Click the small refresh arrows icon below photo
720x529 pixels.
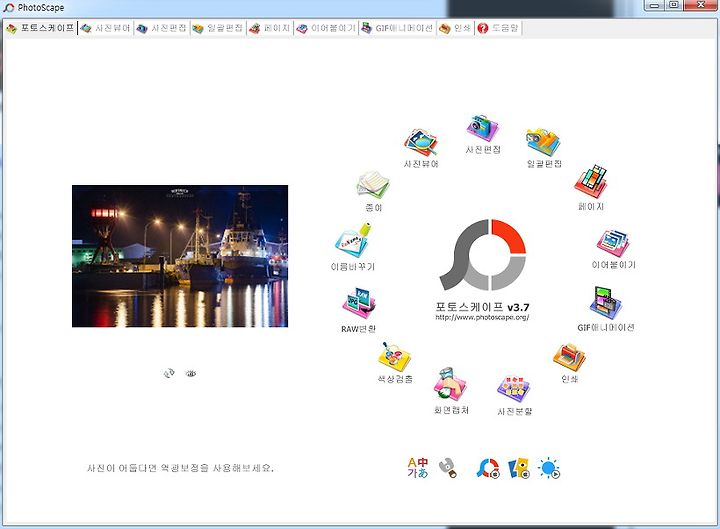click(x=169, y=373)
